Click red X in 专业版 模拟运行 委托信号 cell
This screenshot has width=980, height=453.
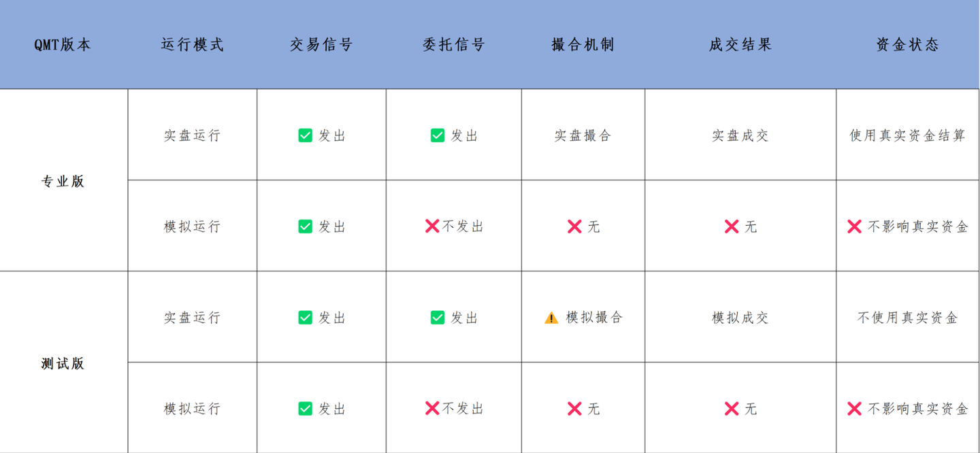pos(432,227)
